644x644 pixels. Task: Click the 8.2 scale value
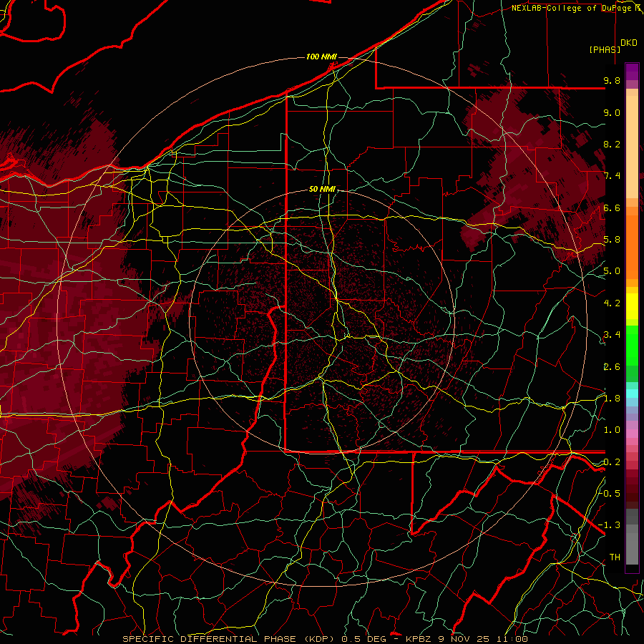click(x=612, y=144)
